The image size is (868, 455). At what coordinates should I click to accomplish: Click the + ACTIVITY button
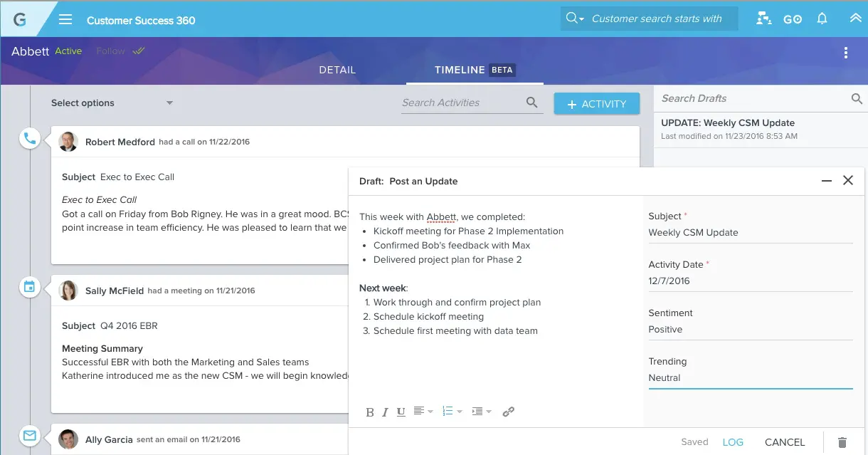596,104
